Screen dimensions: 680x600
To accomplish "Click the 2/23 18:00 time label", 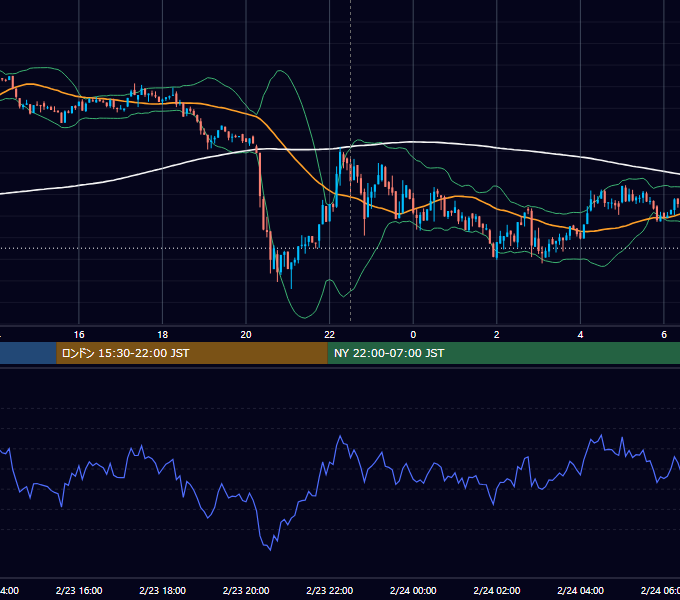I will 163,590.
